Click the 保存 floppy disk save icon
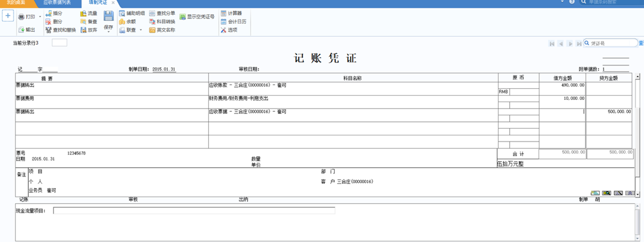Viewport: 644px width, 242px height. [108, 16]
